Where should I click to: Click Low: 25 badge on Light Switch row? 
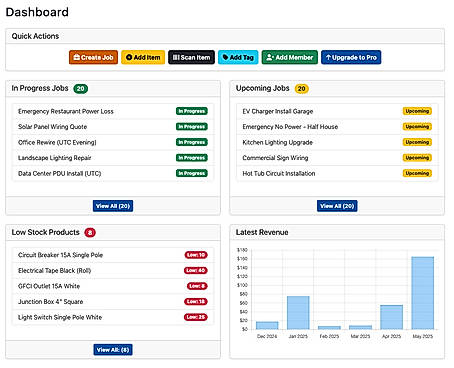click(x=196, y=317)
